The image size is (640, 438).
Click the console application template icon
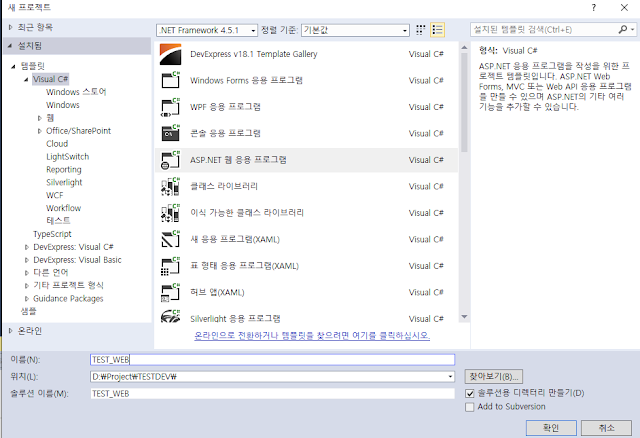pos(171,133)
